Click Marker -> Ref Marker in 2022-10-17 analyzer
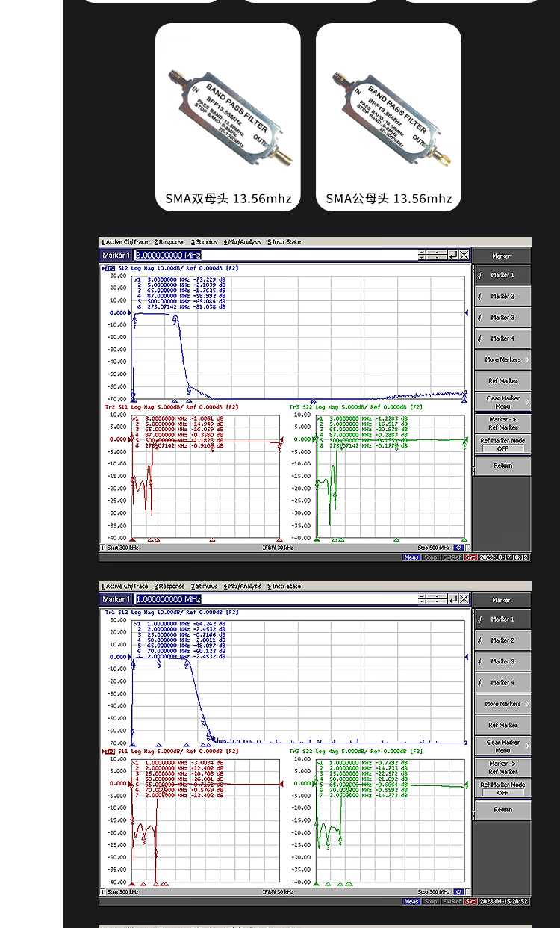The height and width of the screenshot is (928, 560). pyautogui.click(x=503, y=423)
